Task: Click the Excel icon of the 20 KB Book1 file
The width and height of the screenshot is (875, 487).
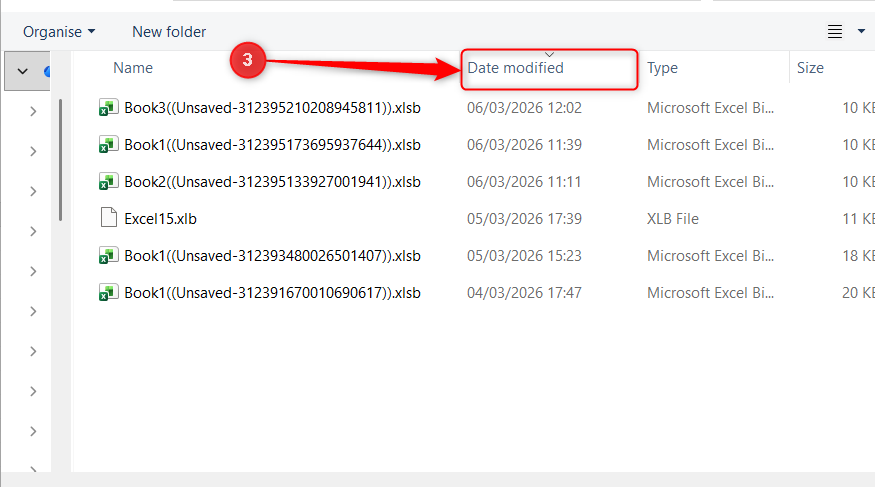Action: pos(108,292)
